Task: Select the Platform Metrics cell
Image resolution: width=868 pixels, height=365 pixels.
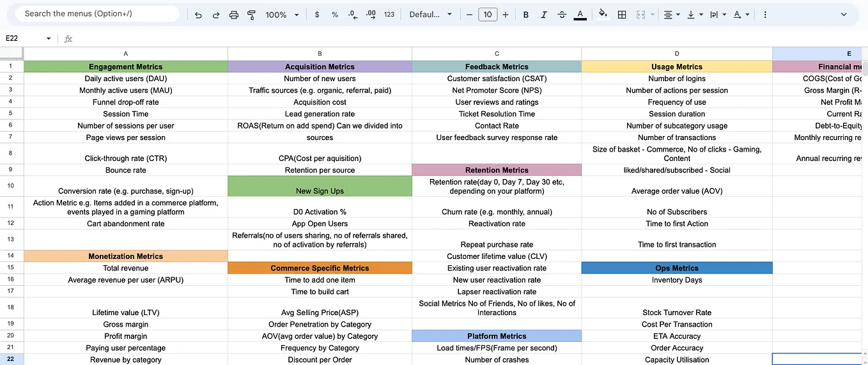Action: 497,336
